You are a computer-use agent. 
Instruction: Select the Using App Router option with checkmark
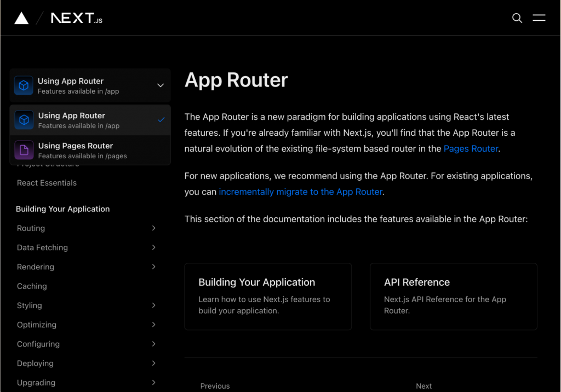coord(90,120)
